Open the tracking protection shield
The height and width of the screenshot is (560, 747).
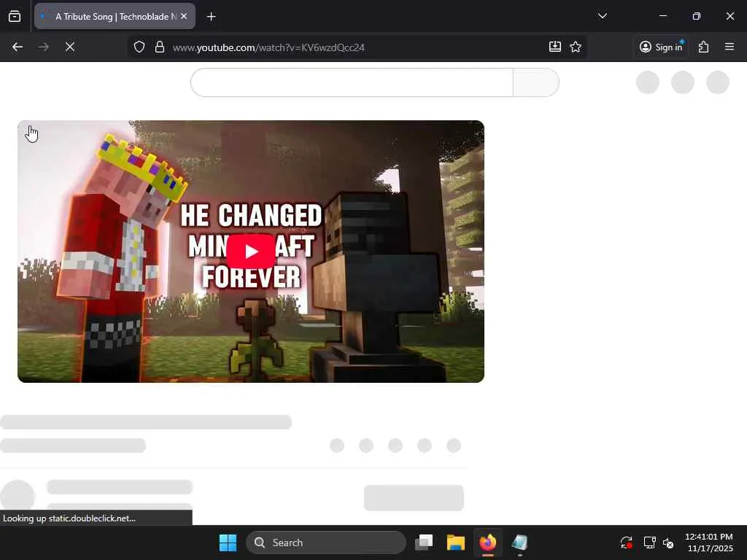click(x=139, y=47)
